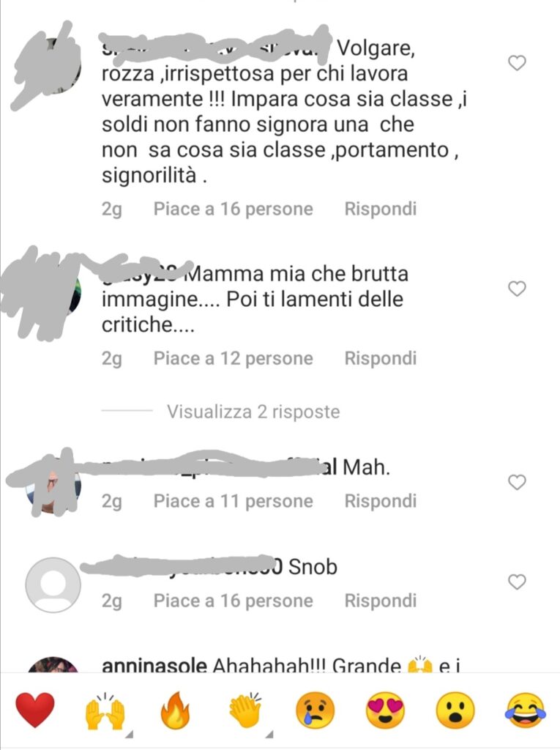
Task: Toggle like on the 'Snob' comment
Action: click(x=517, y=582)
